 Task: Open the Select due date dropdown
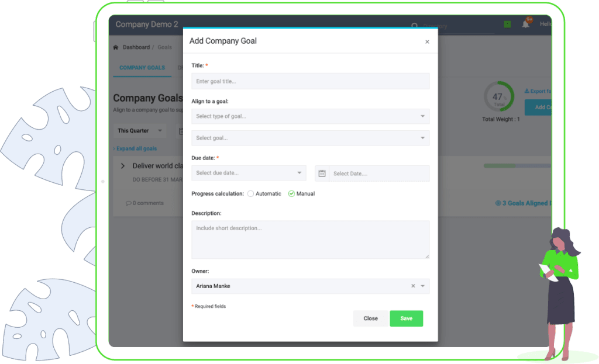[x=249, y=173]
